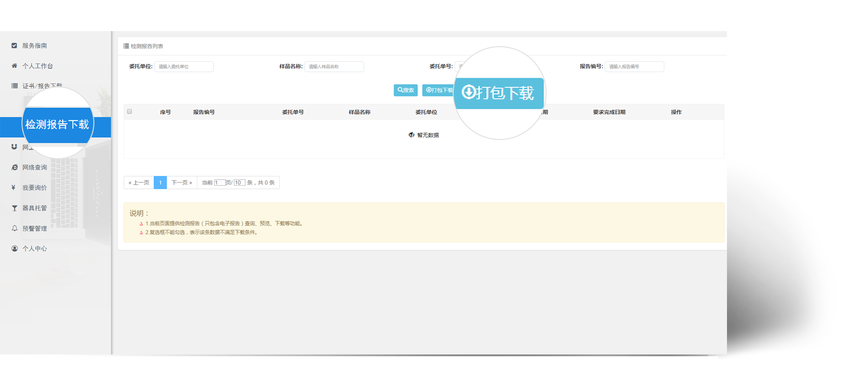Click the list icon next to 检测报告列表
The image size is (868, 386).
[x=126, y=46]
